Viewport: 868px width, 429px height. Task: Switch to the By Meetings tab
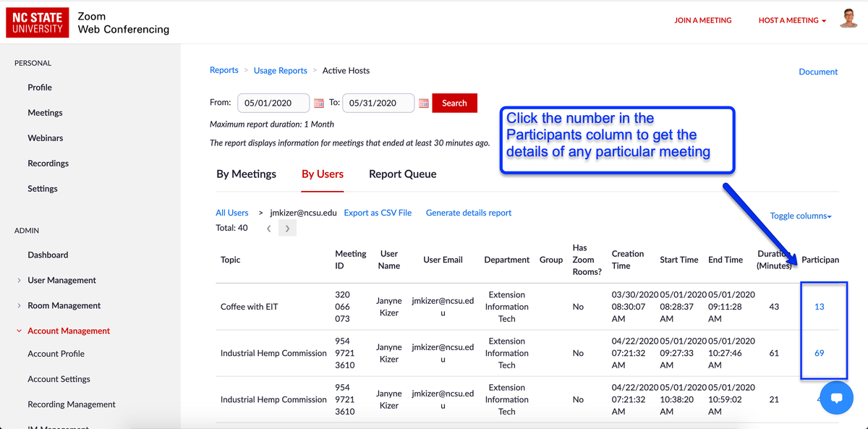245,174
